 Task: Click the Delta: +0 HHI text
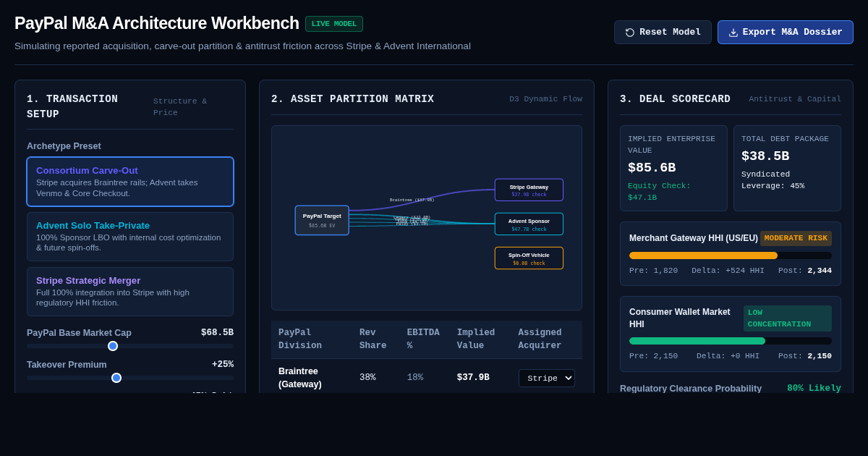pyautogui.click(x=728, y=356)
